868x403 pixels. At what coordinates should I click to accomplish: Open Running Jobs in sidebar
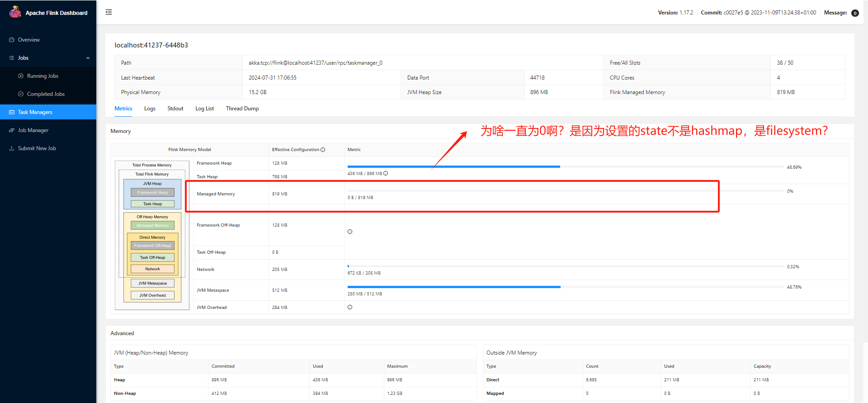tap(48, 76)
